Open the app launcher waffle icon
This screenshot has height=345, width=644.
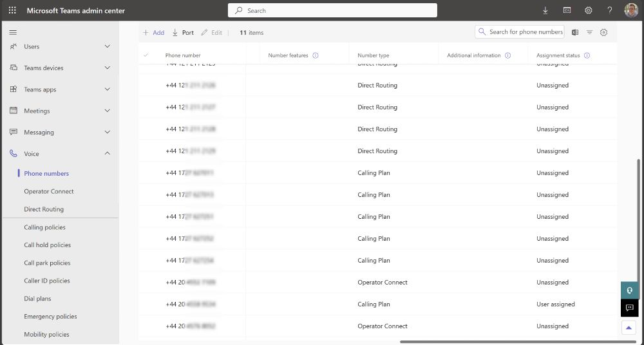tap(13, 11)
